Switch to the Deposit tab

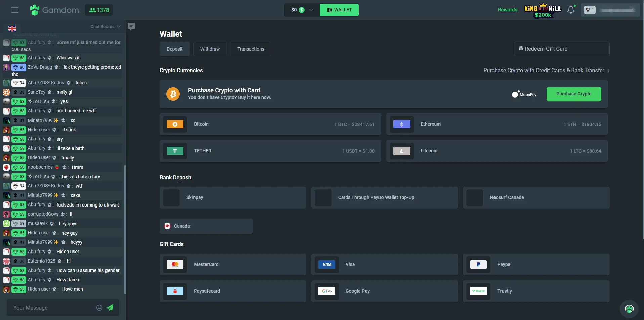[x=174, y=49]
